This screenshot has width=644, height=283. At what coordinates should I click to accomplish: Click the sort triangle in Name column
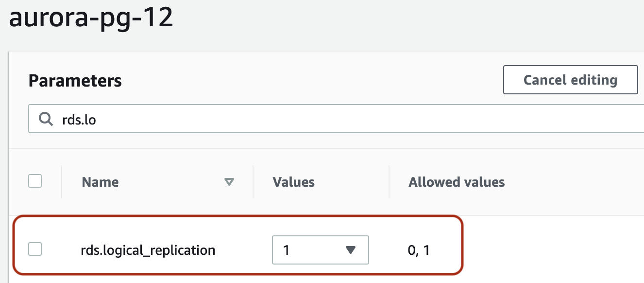click(229, 182)
